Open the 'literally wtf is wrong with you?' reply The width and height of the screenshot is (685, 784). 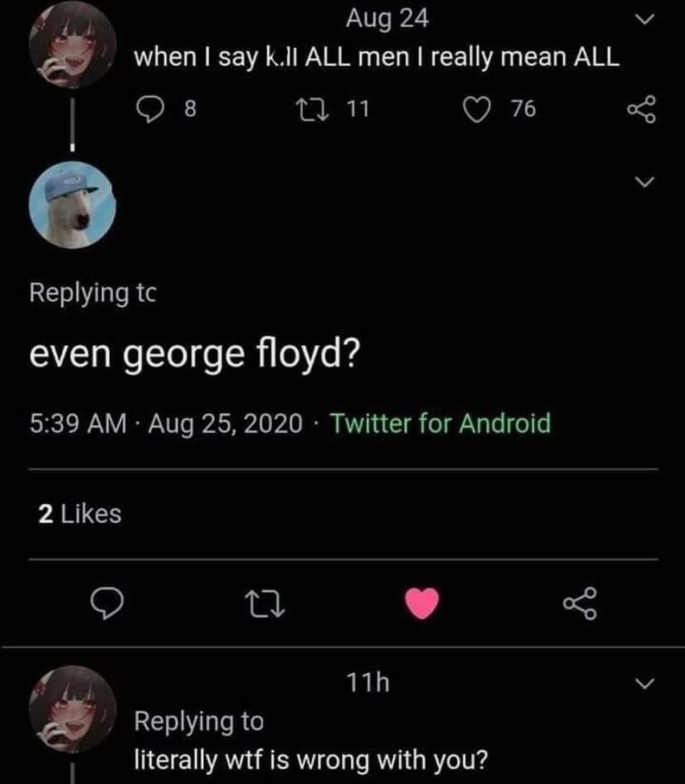coord(311,761)
